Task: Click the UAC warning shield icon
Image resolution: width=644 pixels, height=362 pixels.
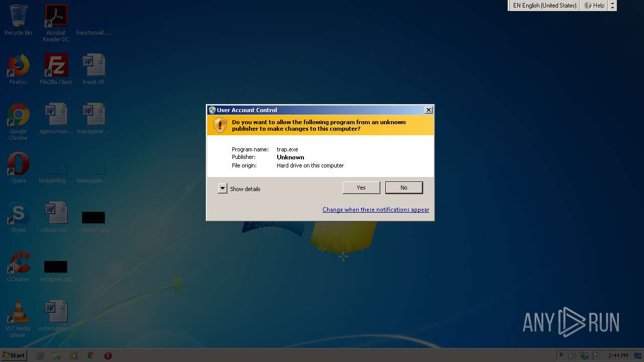Action: click(x=220, y=125)
